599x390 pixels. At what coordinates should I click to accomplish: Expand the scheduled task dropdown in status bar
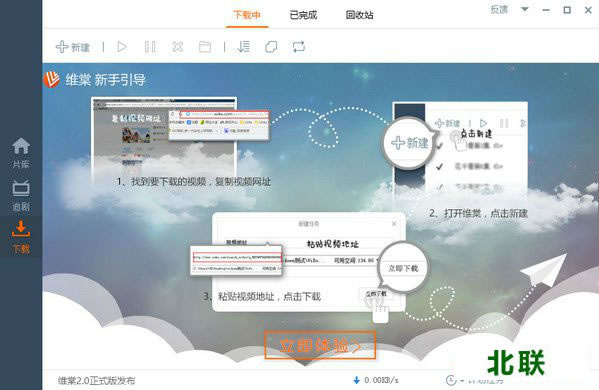coord(462,380)
